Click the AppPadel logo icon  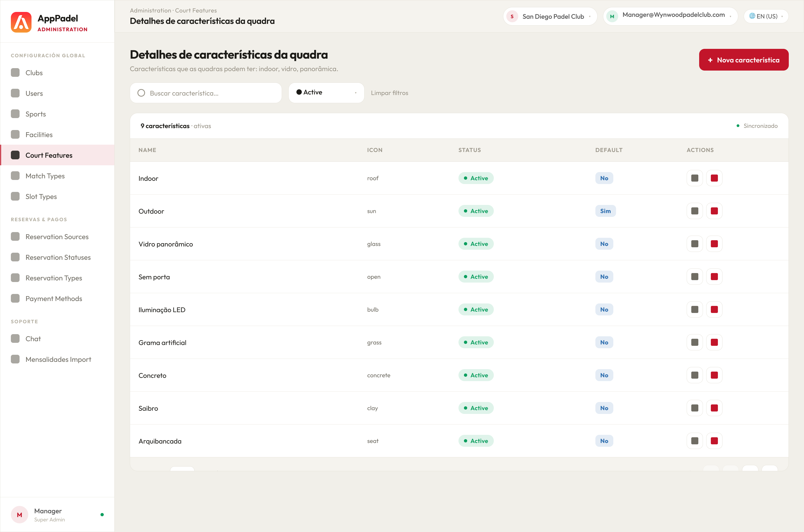click(x=21, y=22)
